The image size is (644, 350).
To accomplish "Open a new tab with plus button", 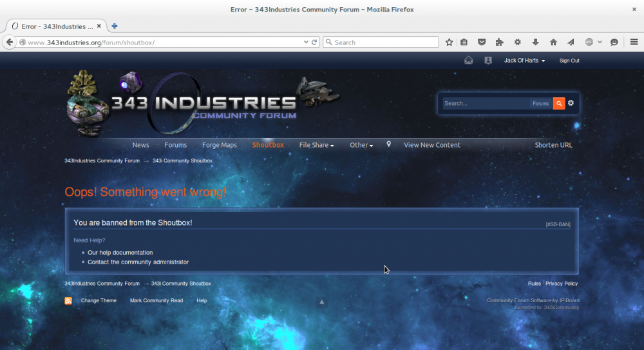I will click(114, 26).
